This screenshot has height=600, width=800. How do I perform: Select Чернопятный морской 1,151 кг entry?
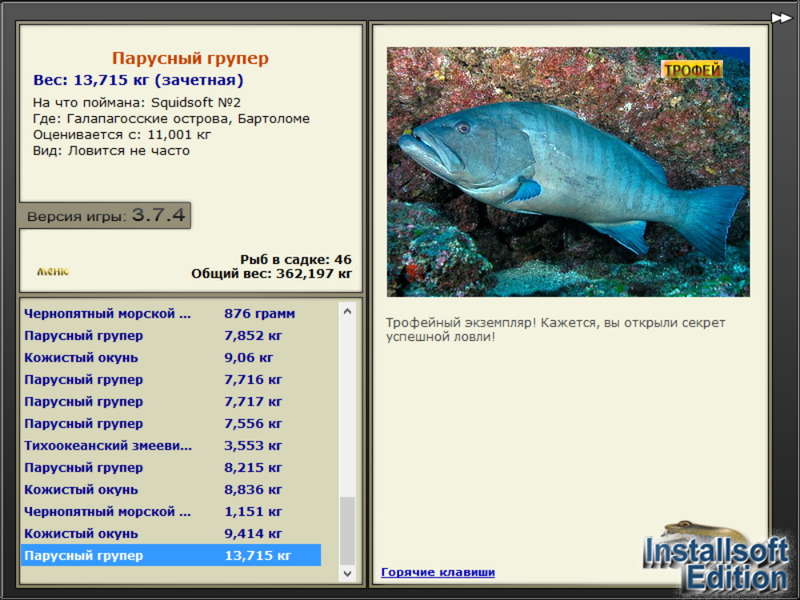pyautogui.click(x=171, y=511)
